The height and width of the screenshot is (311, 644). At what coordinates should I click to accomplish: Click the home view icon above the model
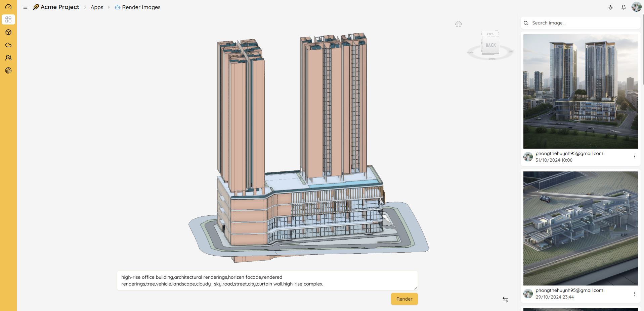pos(458,24)
